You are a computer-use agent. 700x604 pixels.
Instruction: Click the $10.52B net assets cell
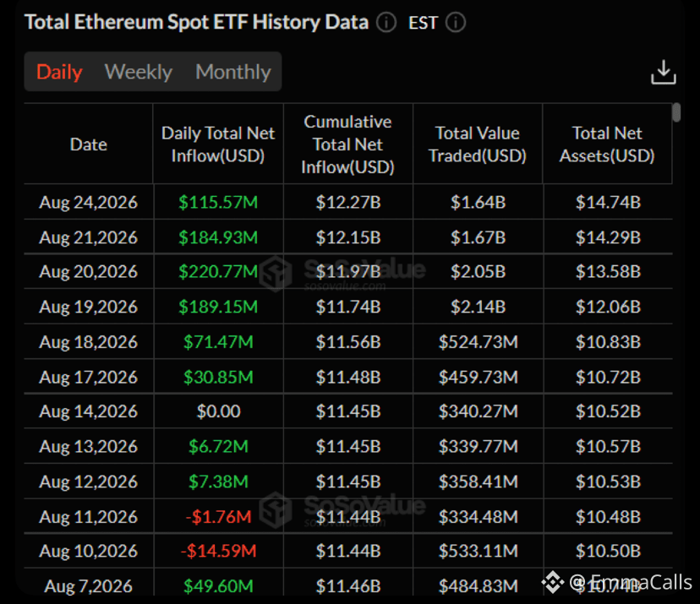[608, 411]
